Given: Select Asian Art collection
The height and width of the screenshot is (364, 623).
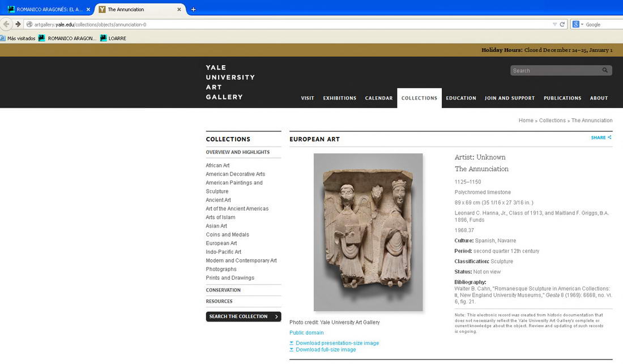Looking at the screenshot, I should coord(216,226).
